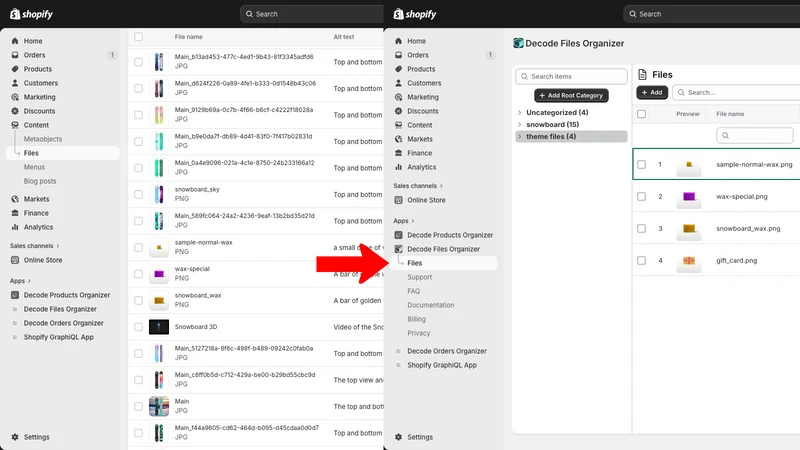Image resolution: width=800 pixels, height=450 pixels.
Task: Click Marketing icon in left sidebar
Action: 15,97
